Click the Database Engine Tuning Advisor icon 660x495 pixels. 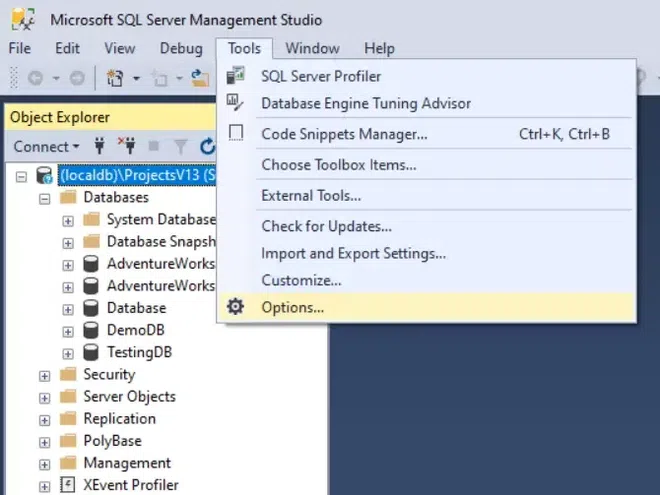click(x=236, y=103)
